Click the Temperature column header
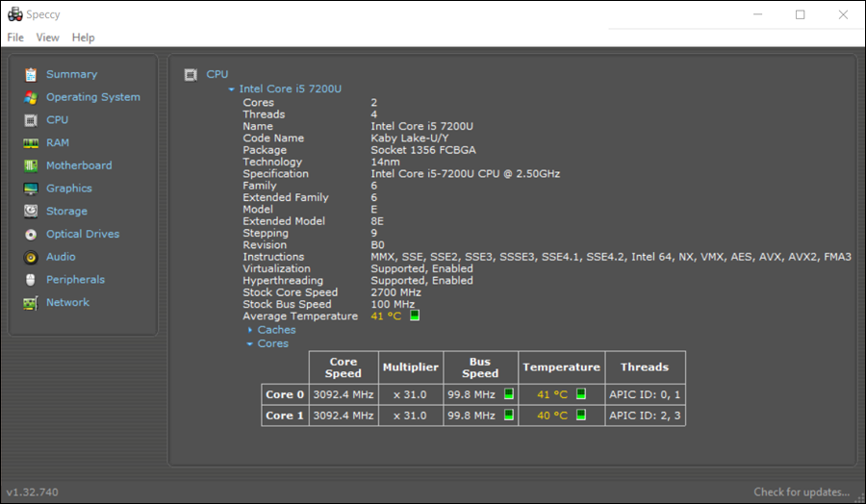The height and width of the screenshot is (504, 866). [x=561, y=367]
